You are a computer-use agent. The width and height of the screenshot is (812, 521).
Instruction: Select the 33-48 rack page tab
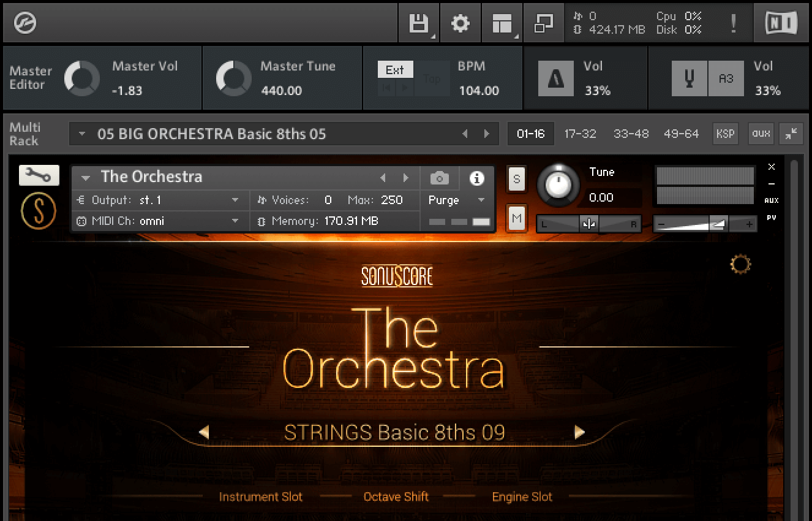coord(631,134)
